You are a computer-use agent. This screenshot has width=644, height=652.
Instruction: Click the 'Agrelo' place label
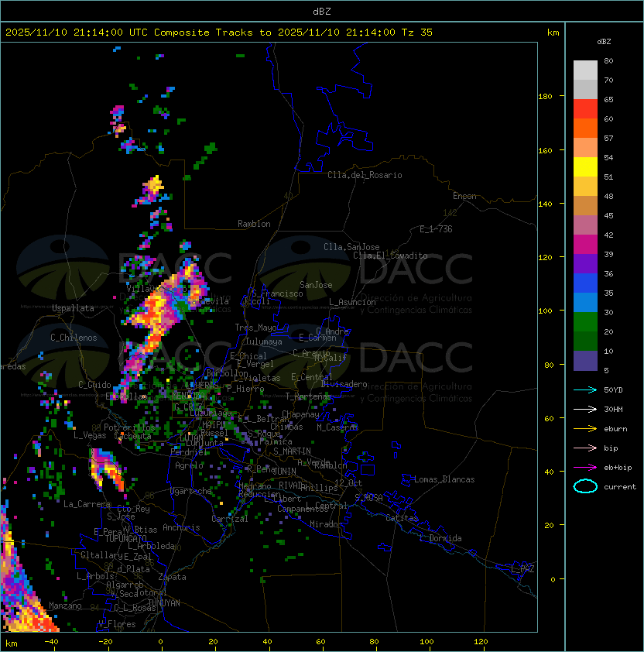[x=189, y=465]
